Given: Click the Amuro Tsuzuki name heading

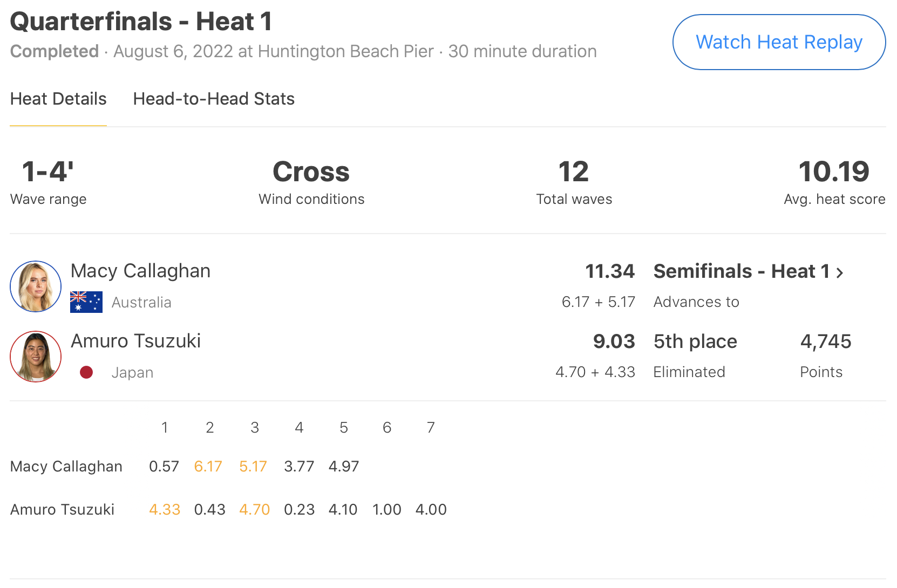Looking at the screenshot, I should [x=135, y=341].
